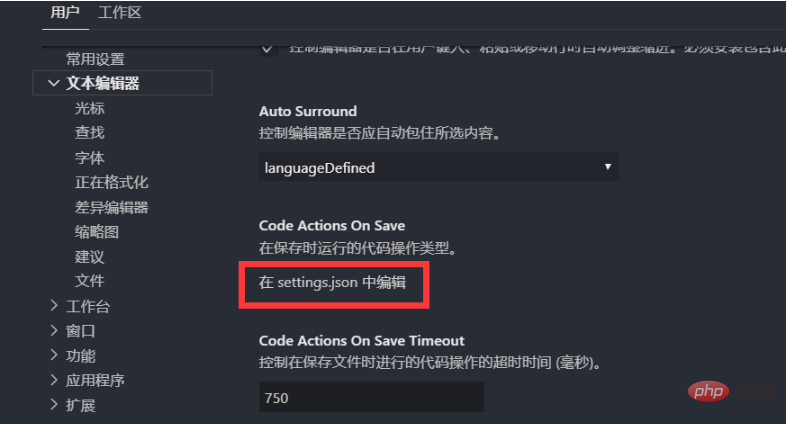Open the Auto Surround languageDefined dropdown

coord(438,167)
